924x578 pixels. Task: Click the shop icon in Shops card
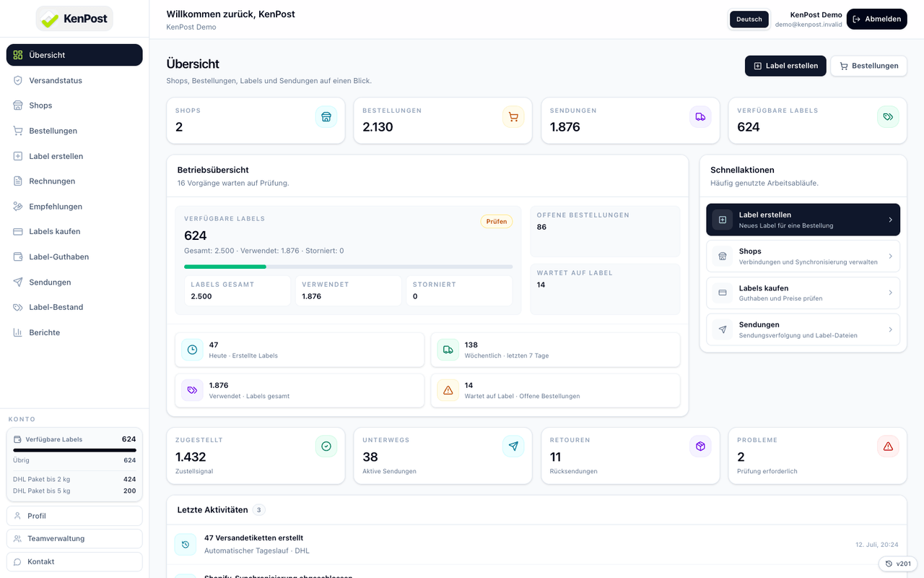pos(326,117)
